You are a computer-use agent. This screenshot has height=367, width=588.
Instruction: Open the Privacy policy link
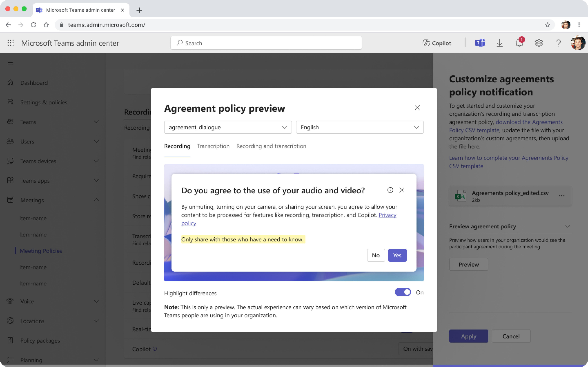point(387,215)
